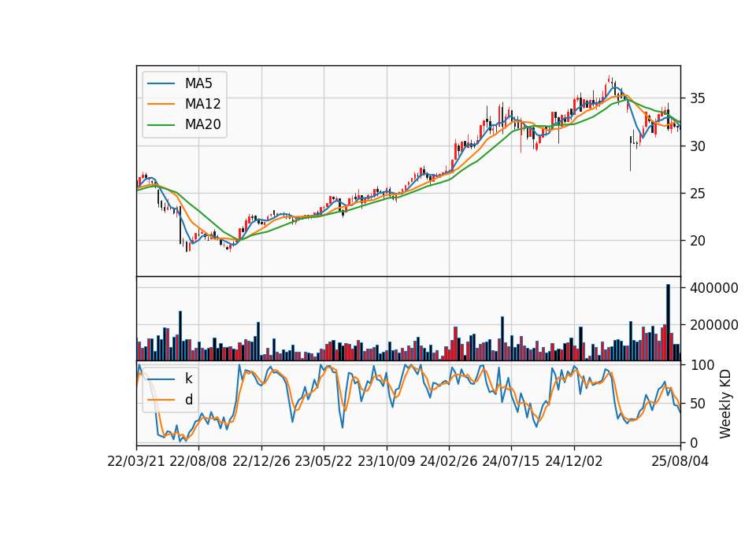Click the KD axis value 0
Viewport: 756px width, 543px height.
[x=694, y=442]
